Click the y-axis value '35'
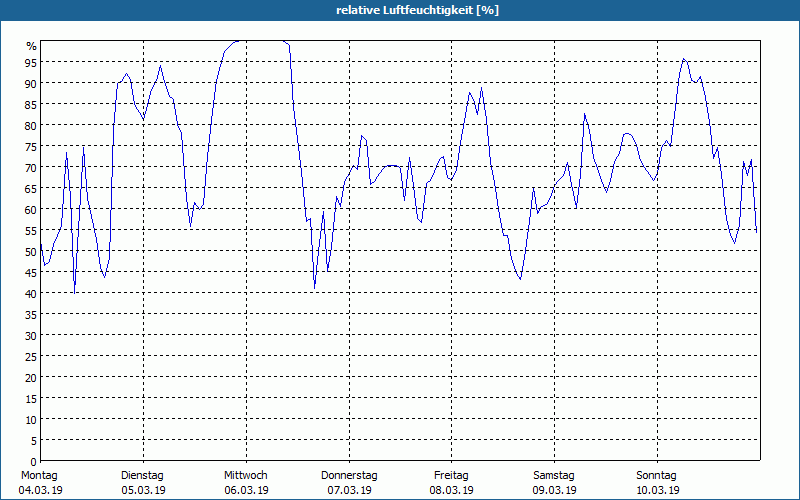This screenshot has width=800, height=500. [31, 315]
